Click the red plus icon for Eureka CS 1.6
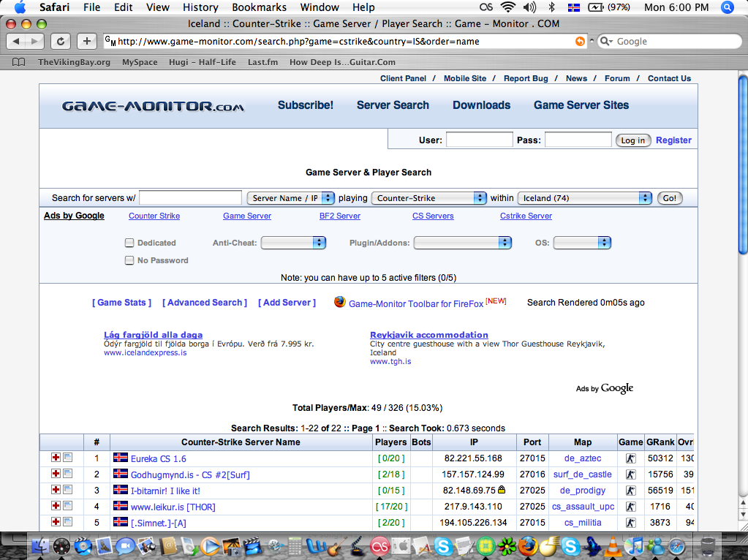 click(x=56, y=458)
